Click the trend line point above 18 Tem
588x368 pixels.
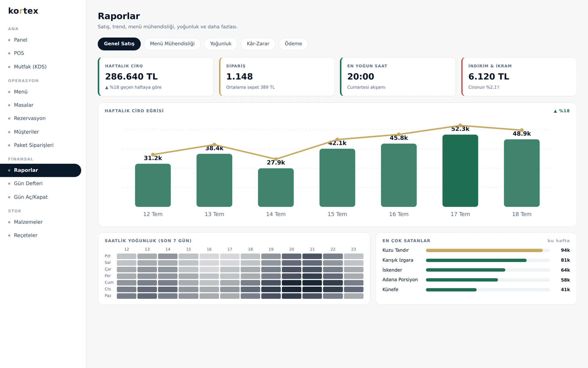[x=522, y=130]
